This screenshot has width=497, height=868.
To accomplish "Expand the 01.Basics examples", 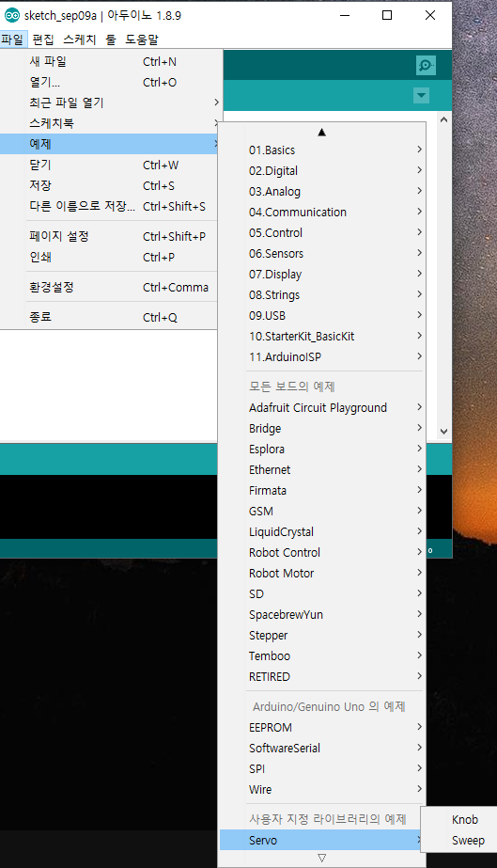I will click(322, 150).
